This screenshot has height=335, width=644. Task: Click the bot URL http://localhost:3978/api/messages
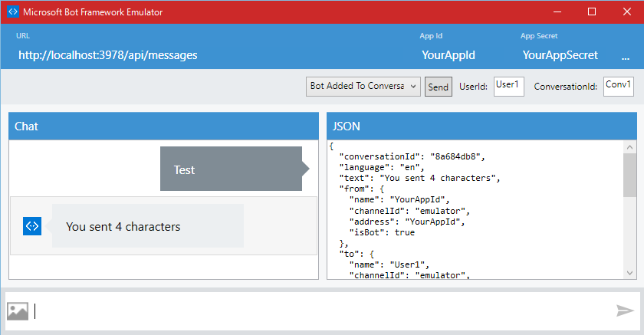click(108, 55)
